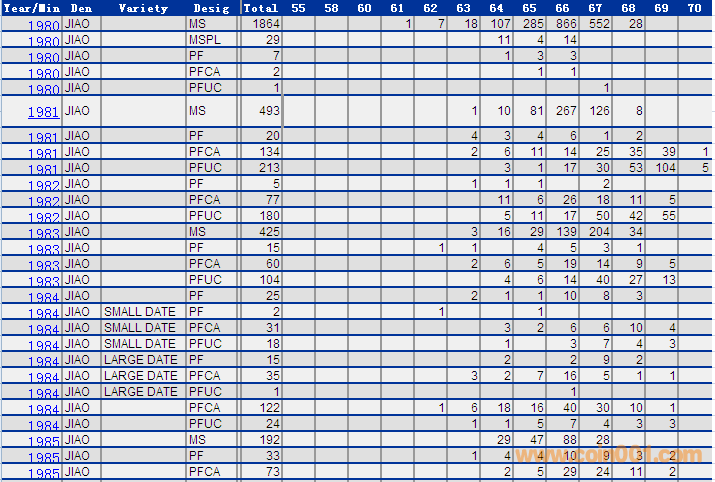The image size is (715, 482).
Task: Click SMALL DATE in the PF row
Action: click(x=140, y=311)
